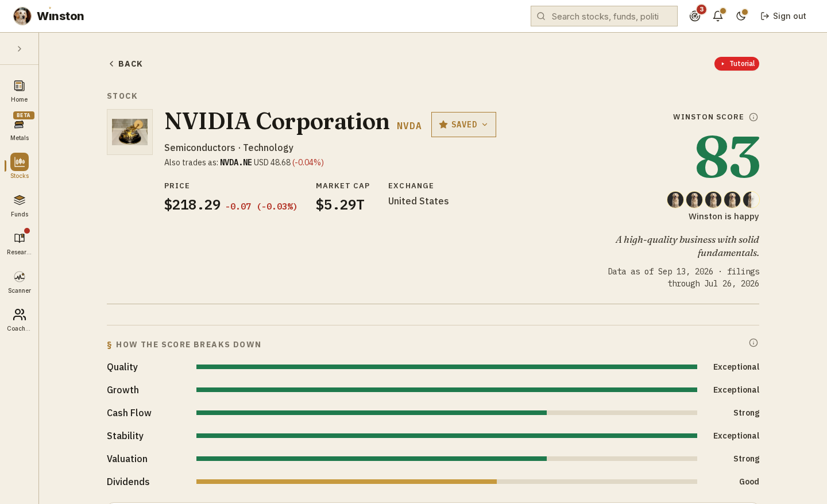Click the 'Winston is happy' text
827x504 pixels.
[724, 216]
